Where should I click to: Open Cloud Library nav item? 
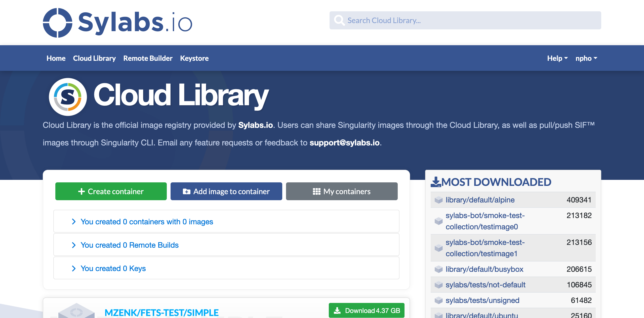94,58
